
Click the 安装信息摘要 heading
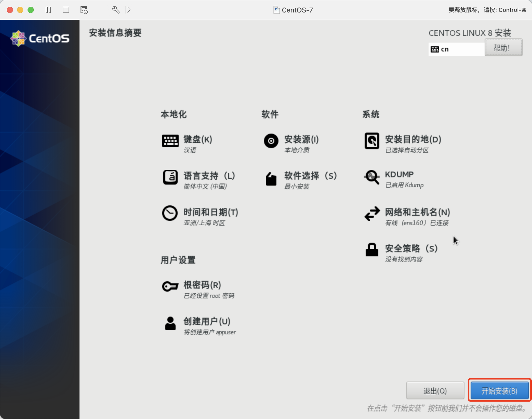[x=115, y=33]
